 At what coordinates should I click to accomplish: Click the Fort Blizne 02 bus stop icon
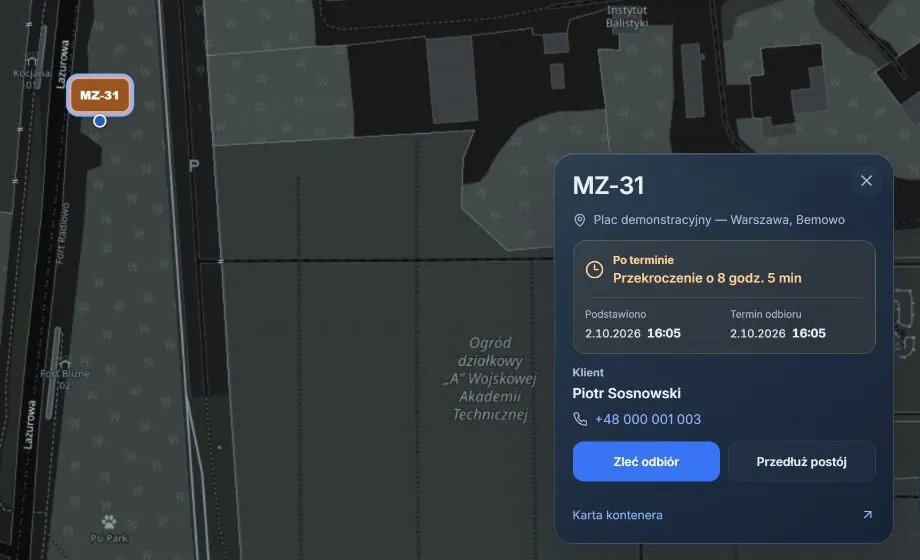[65, 364]
